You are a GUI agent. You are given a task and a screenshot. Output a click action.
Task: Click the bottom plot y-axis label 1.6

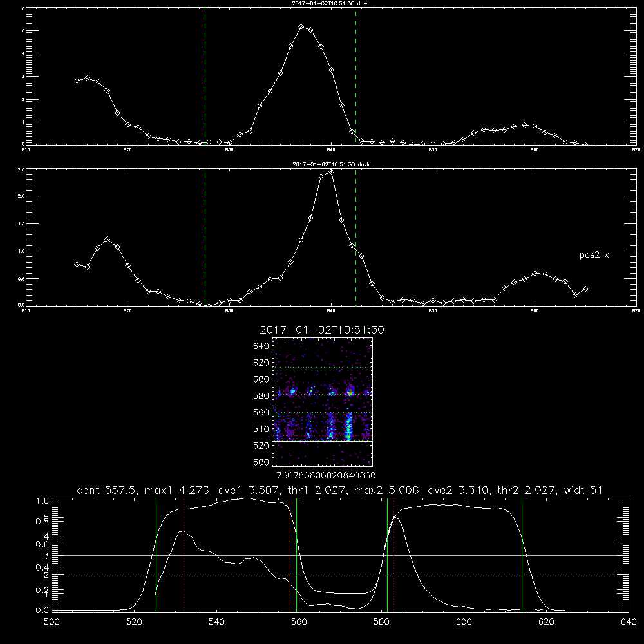click(x=43, y=500)
